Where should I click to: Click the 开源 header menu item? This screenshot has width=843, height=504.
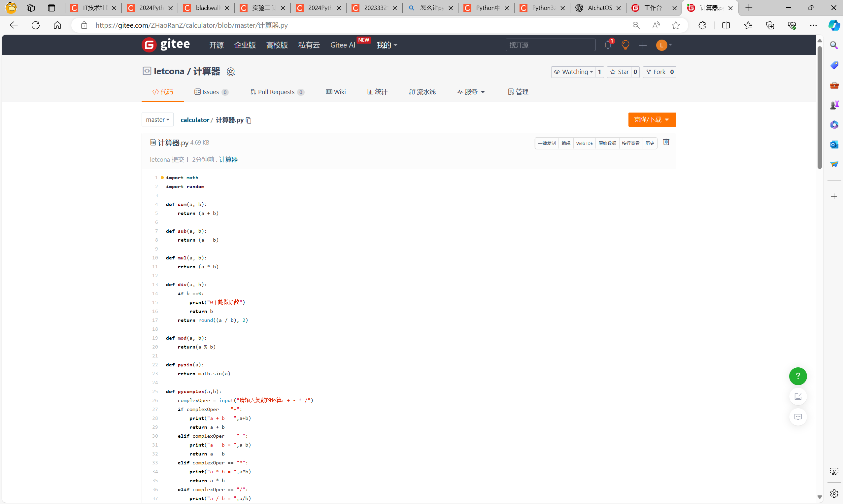[216, 45]
